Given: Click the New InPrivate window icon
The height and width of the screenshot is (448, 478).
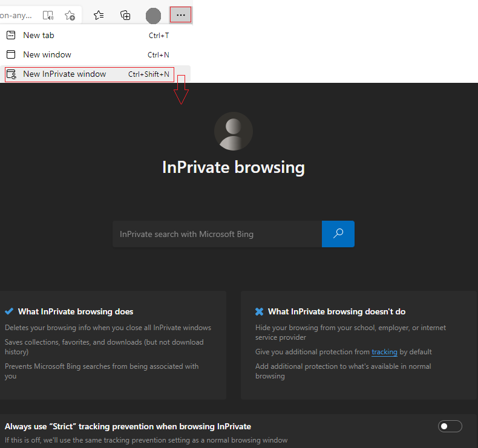Looking at the screenshot, I should tap(11, 74).
